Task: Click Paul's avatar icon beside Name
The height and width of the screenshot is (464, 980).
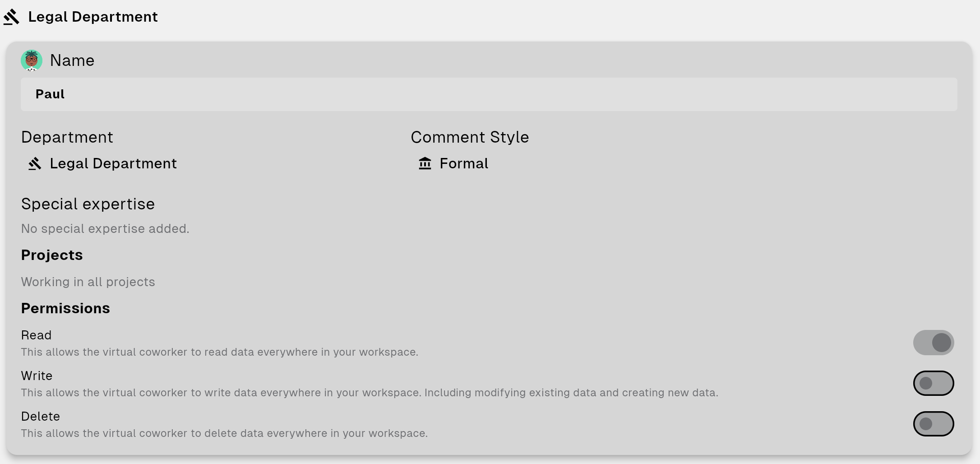Action: [x=32, y=60]
